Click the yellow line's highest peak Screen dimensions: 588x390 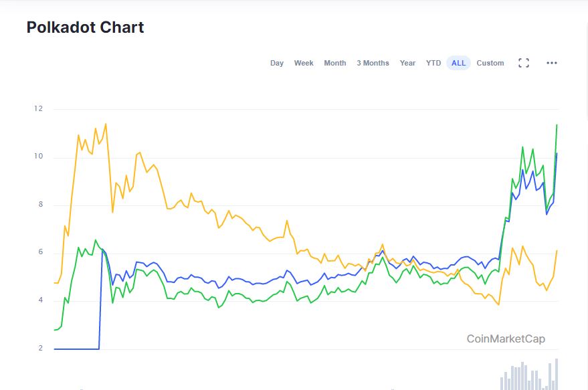tap(106, 124)
